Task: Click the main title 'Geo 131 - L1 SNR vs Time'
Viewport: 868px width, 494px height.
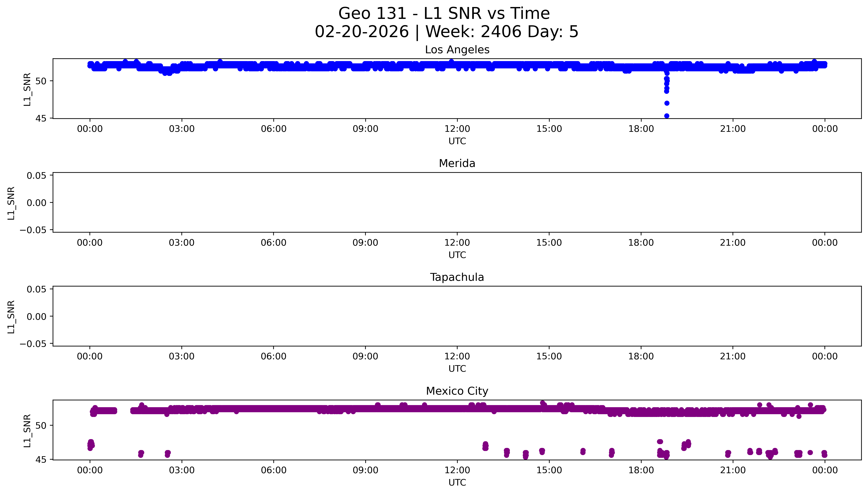Action: tap(444, 14)
